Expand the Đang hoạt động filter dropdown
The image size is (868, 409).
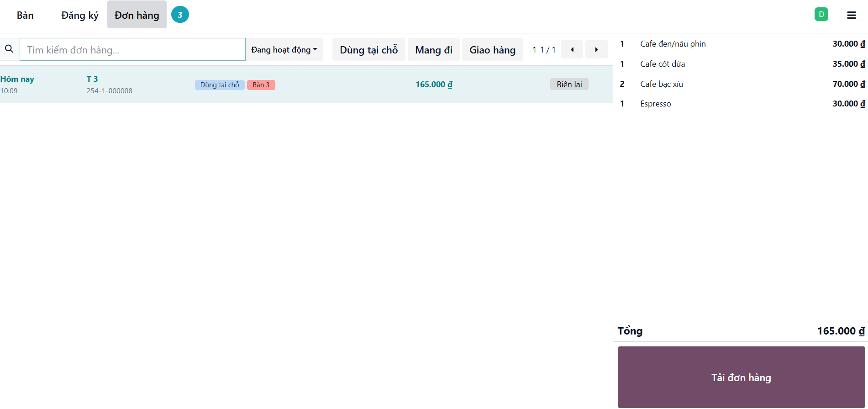(x=284, y=50)
